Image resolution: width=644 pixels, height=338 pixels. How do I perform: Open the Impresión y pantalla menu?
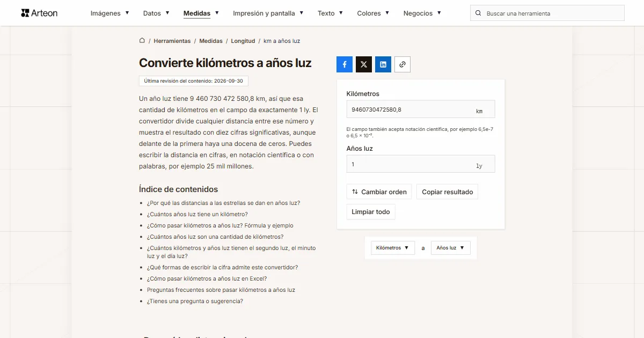click(268, 13)
